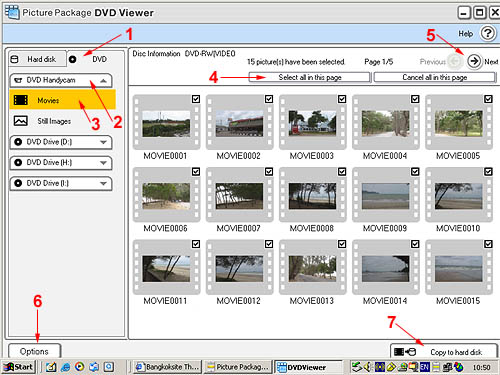Screen dimensions: 500x375
Task: Click the Help text link
Action: (x=465, y=34)
